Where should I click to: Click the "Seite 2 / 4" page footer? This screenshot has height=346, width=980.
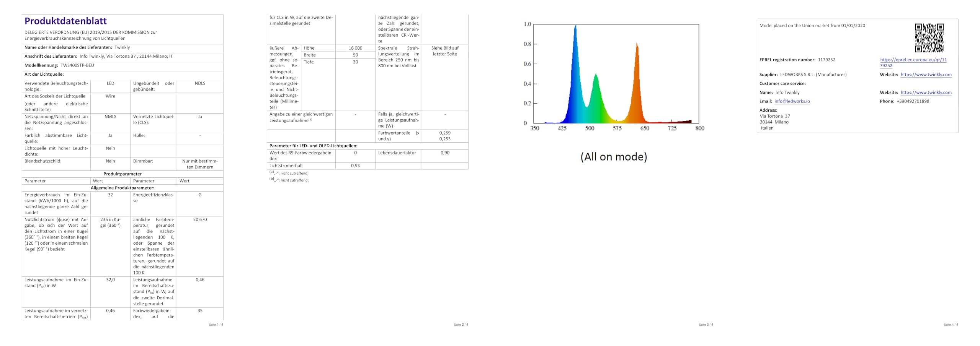[461, 325]
